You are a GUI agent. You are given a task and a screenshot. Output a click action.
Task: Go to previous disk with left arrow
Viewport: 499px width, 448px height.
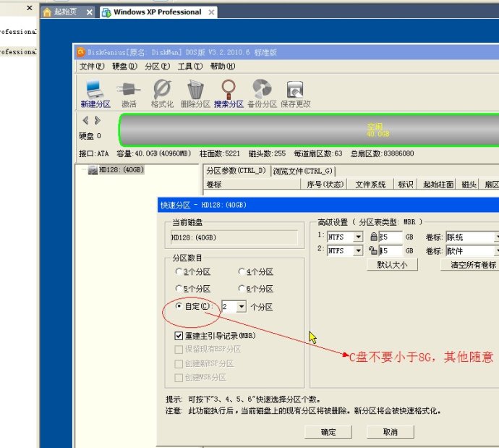click(x=85, y=120)
